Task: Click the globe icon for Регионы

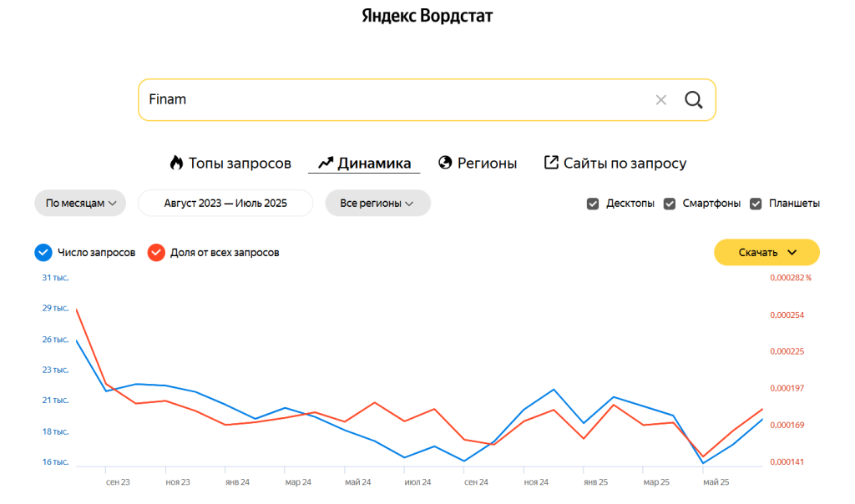Action: [x=445, y=163]
